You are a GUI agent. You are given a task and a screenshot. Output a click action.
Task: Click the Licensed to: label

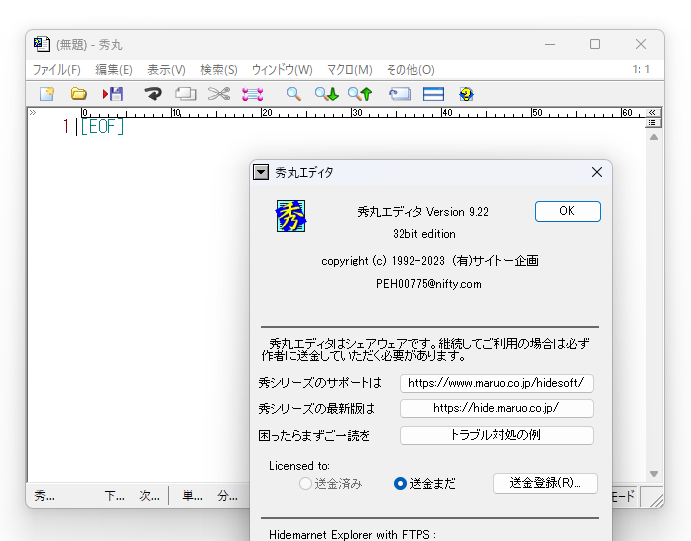tap(299, 466)
